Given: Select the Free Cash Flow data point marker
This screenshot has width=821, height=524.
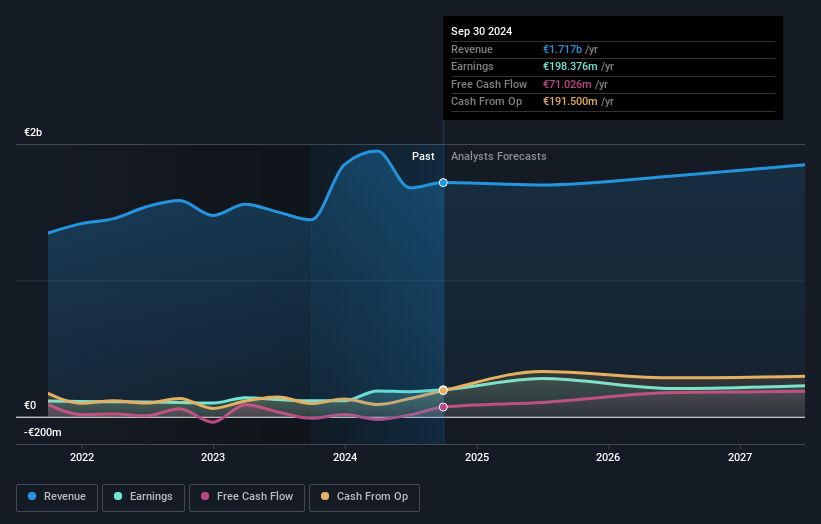Looking at the screenshot, I should (443, 407).
